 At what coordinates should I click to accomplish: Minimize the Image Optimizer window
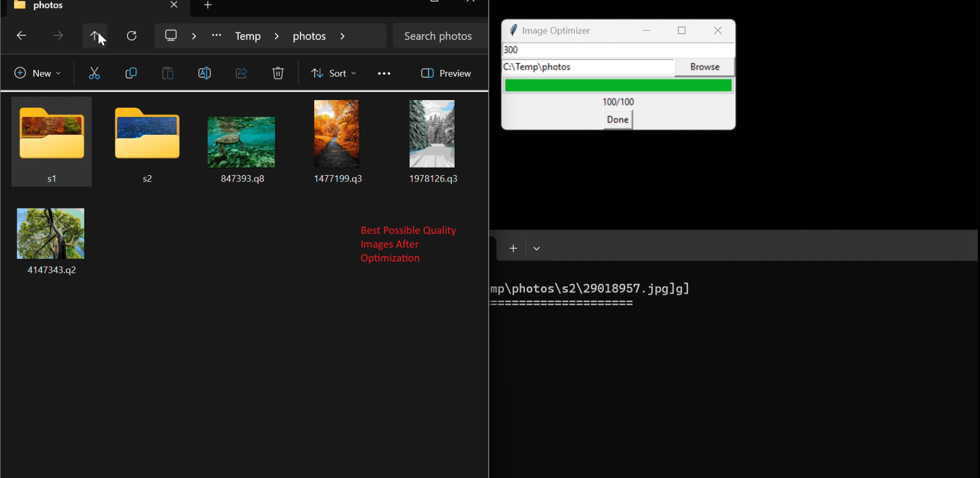[x=647, y=31]
